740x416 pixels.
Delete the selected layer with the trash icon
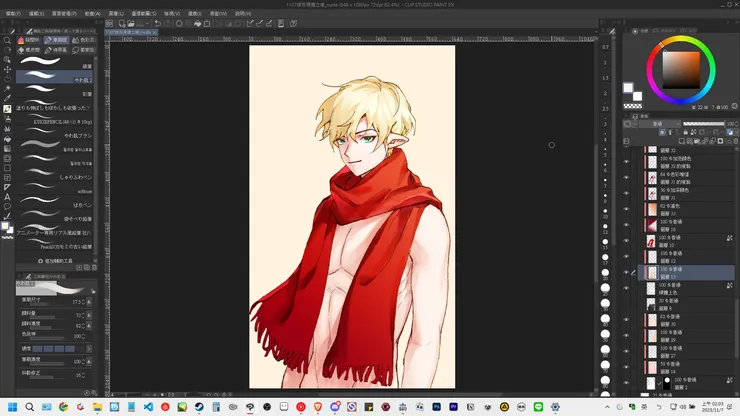point(736,141)
